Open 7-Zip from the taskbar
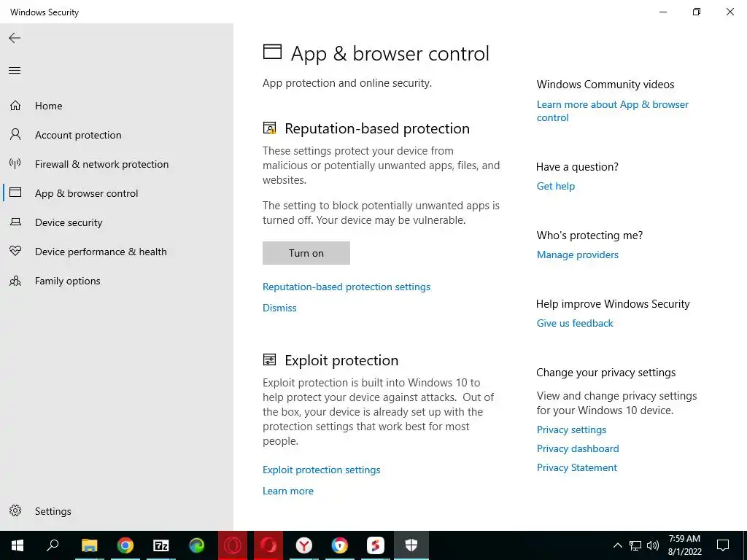Screen dimensions: 747x560 pos(160,545)
